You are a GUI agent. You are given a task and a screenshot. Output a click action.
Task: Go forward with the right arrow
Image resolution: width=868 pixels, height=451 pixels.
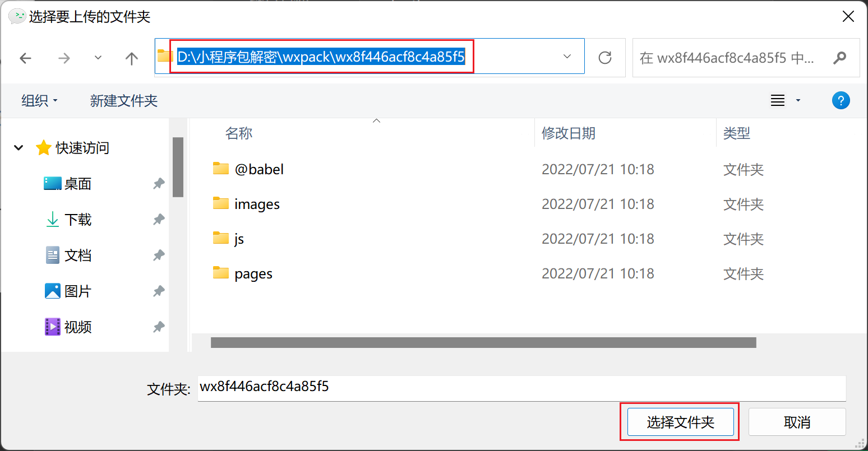point(64,58)
